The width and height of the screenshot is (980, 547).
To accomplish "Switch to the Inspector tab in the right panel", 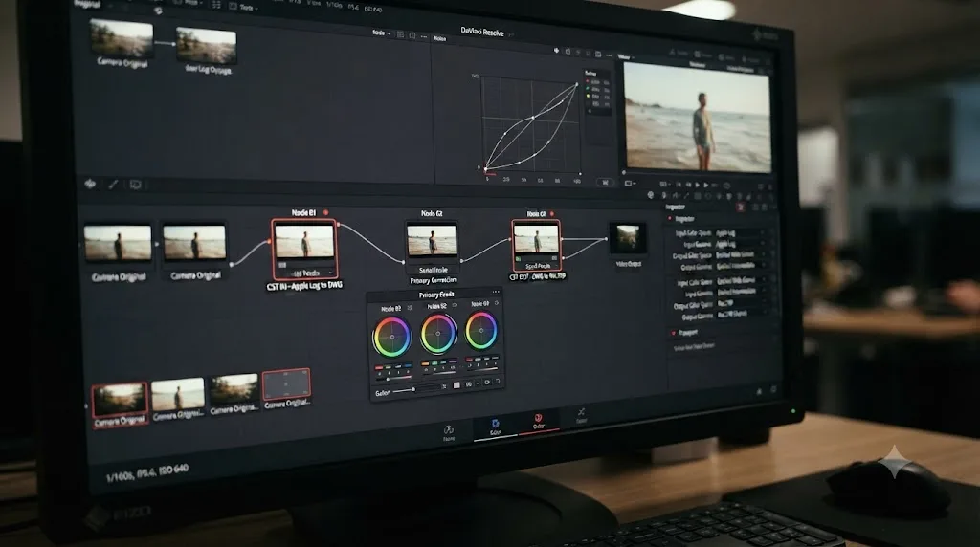I will (x=675, y=207).
